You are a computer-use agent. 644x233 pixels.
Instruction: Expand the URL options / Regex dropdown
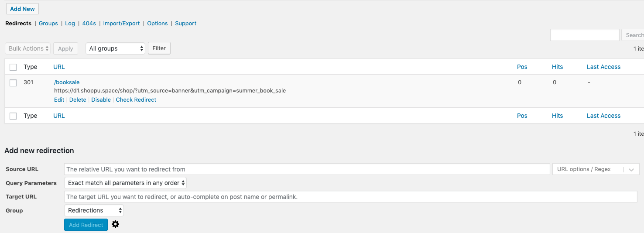595,169
